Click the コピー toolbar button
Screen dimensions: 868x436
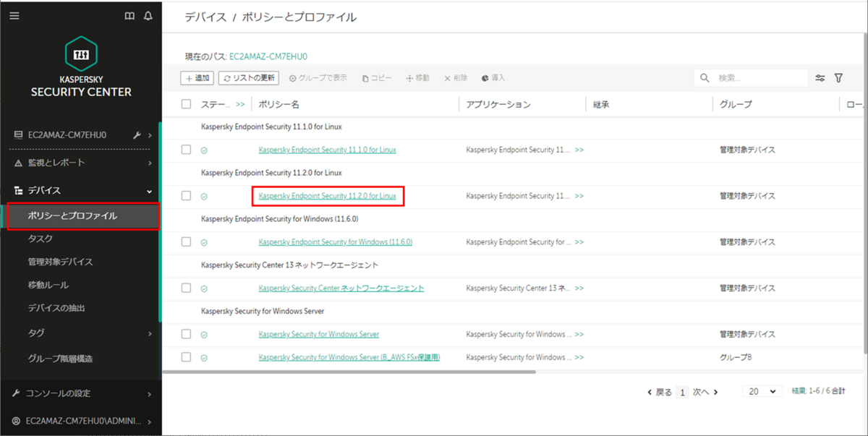click(376, 78)
